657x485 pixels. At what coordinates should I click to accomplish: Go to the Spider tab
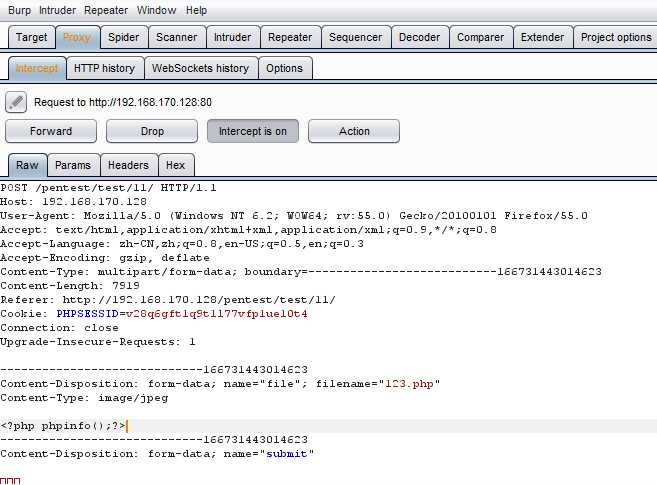[x=124, y=37]
